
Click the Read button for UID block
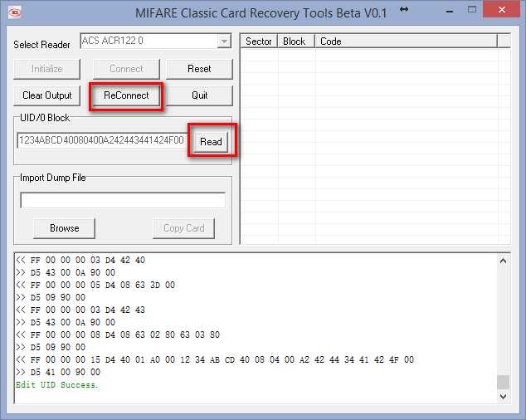pyautogui.click(x=211, y=142)
